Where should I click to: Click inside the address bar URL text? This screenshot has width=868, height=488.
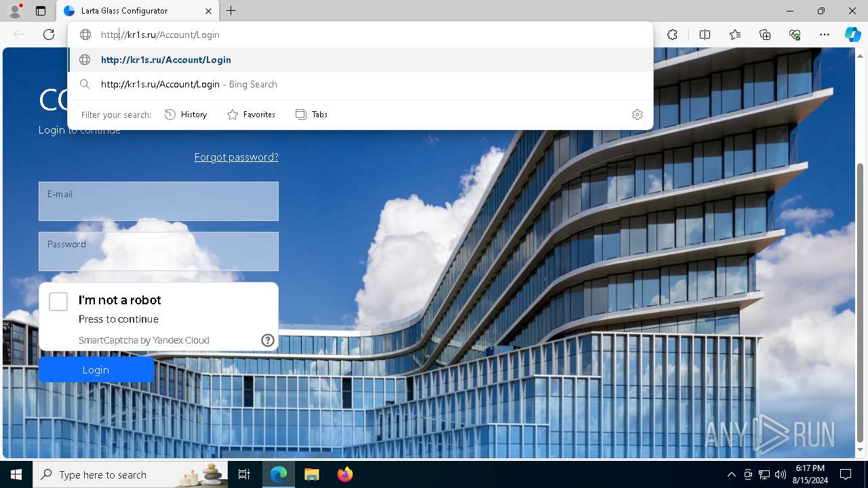(160, 35)
